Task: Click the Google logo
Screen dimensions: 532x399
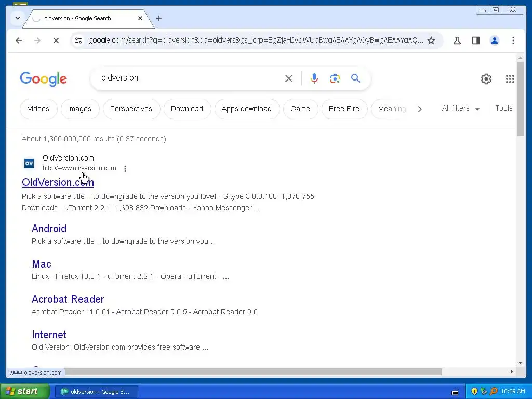Action: click(44, 79)
